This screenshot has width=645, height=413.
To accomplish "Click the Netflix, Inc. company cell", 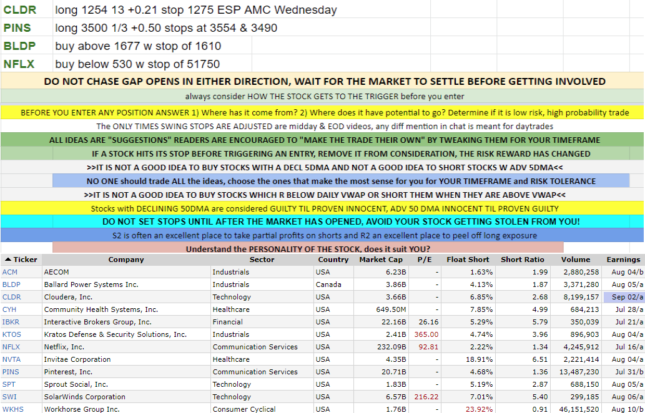I will pos(126,347).
